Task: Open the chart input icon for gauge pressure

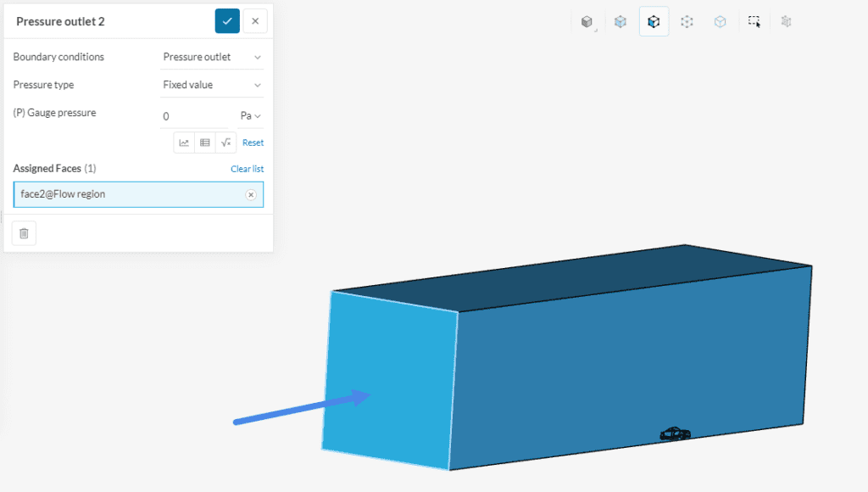Action: (x=184, y=143)
